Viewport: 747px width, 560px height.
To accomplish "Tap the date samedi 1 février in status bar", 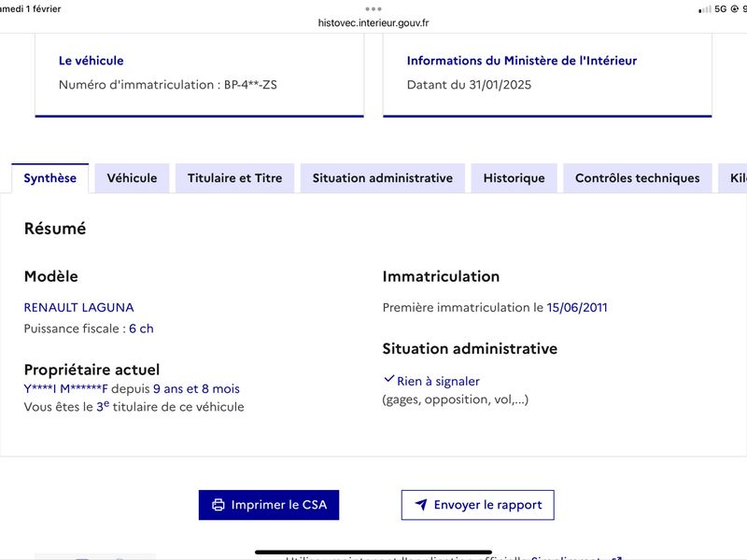I will coord(30,8).
